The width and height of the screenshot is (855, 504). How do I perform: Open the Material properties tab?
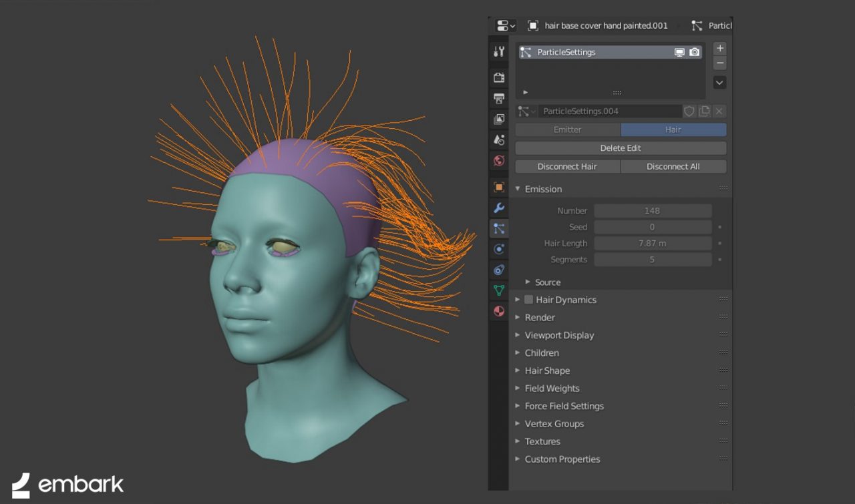499,311
